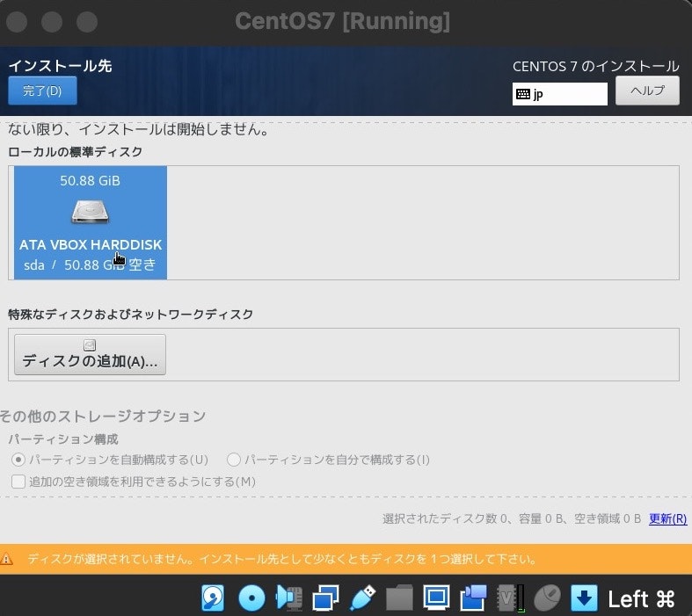
Task: Click the warning triangle icon in the orange bar
Action: (x=7, y=560)
